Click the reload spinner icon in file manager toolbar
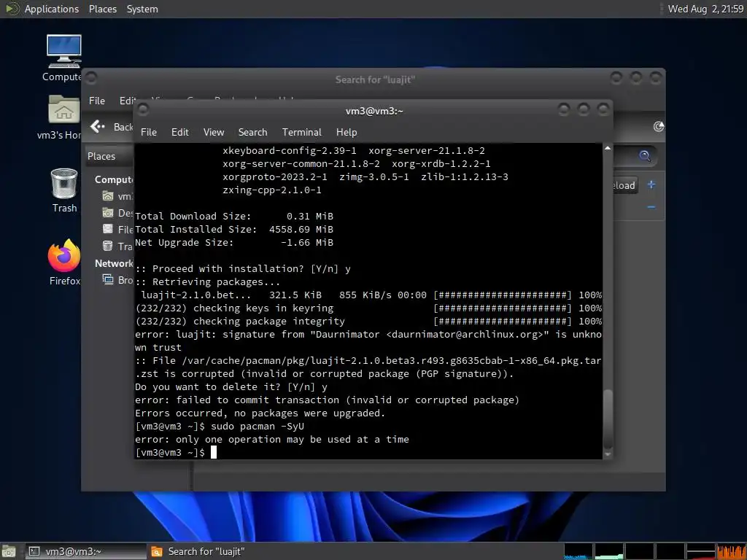 pyautogui.click(x=659, y=126)
